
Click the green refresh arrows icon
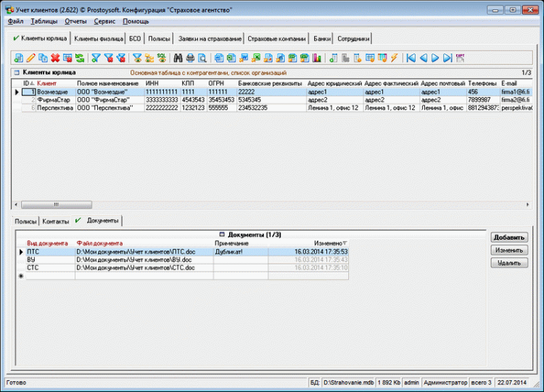79,58
